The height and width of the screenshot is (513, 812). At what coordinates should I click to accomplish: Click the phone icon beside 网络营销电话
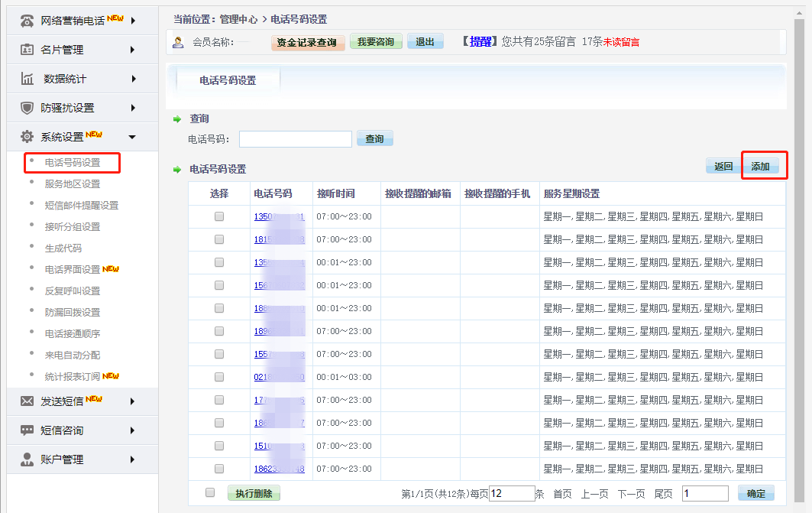(x=27, y=21)
